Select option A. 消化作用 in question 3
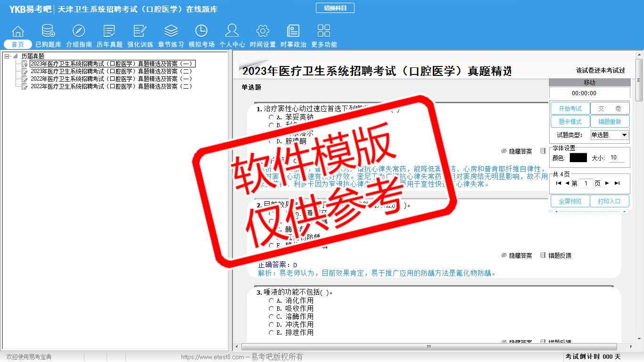 click(x=271, y=300)
